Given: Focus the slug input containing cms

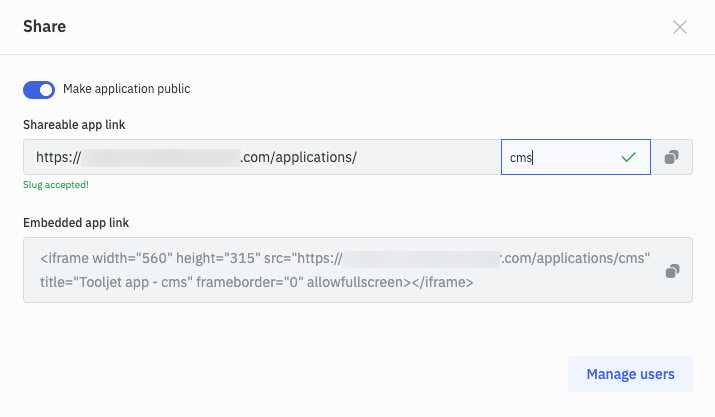Looking at the screenshot, I should tap(560, 157).
